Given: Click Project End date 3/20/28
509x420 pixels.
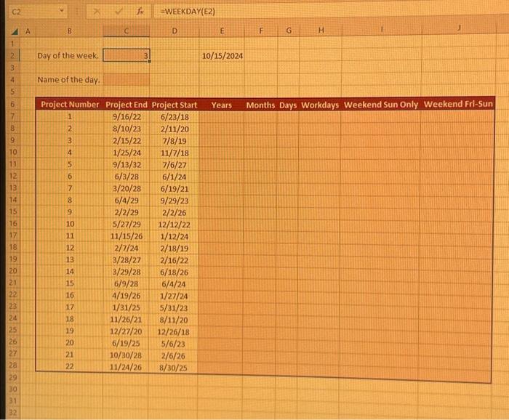Looking at the screenshot, I should coord(127,188).
